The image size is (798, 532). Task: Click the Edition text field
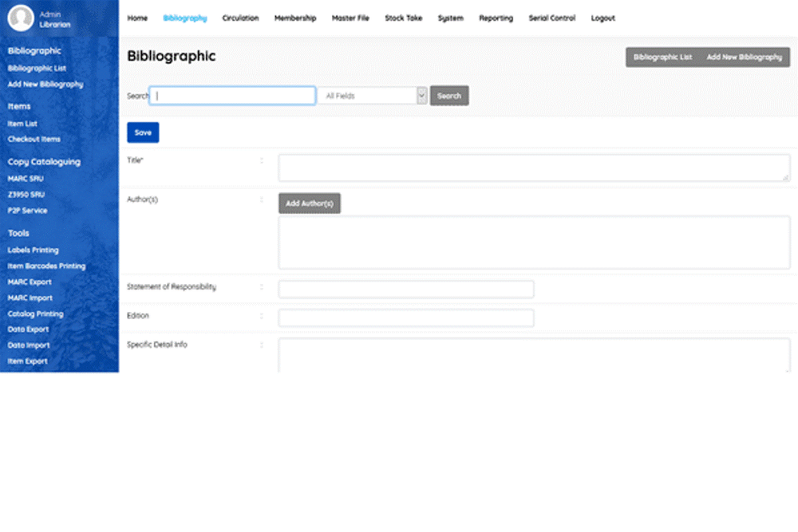coord(405,317)
